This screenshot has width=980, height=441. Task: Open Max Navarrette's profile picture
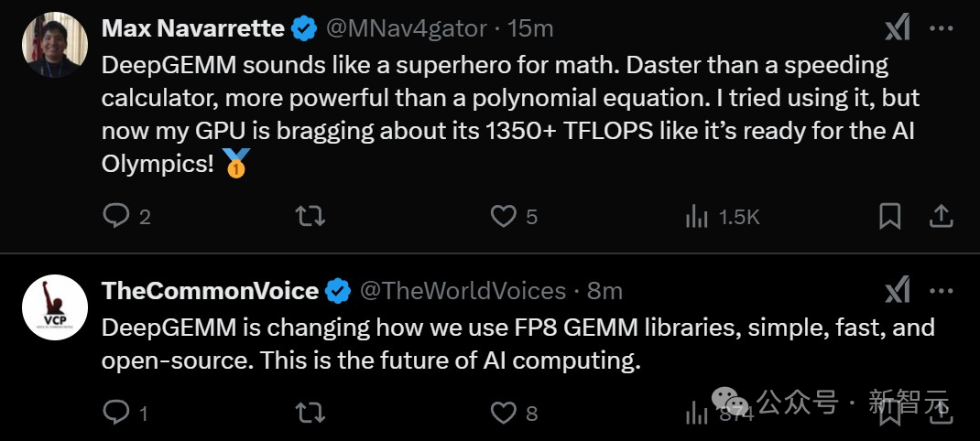(x=55, y=44)
